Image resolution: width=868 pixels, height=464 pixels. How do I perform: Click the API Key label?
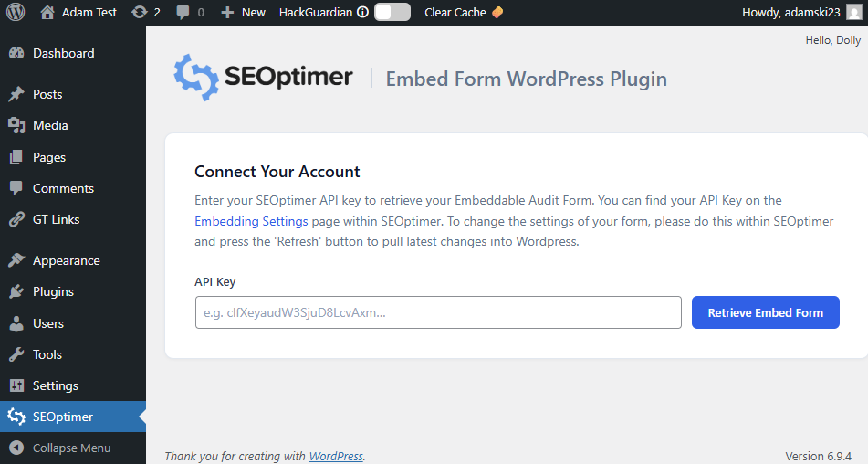[x=214, y=282]
